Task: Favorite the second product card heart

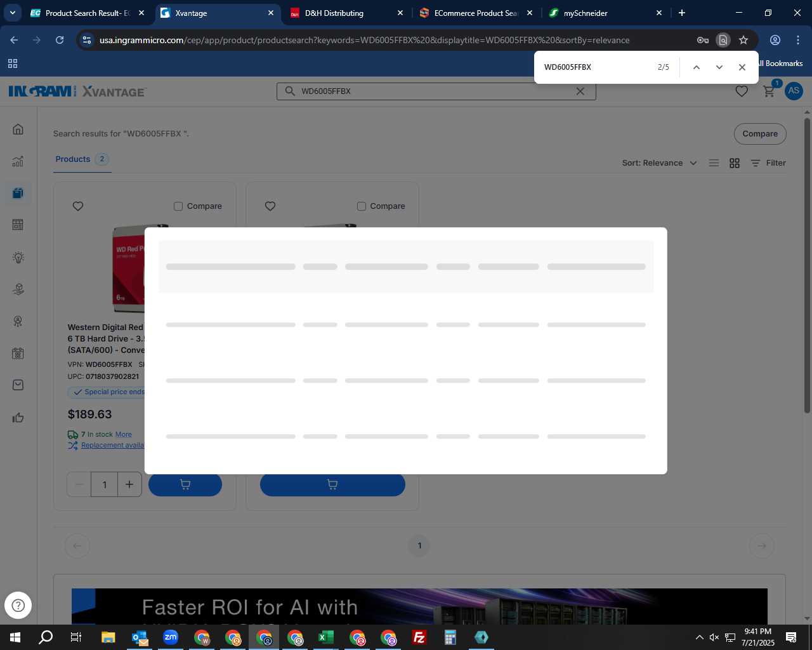Action: tap(270, 206)
